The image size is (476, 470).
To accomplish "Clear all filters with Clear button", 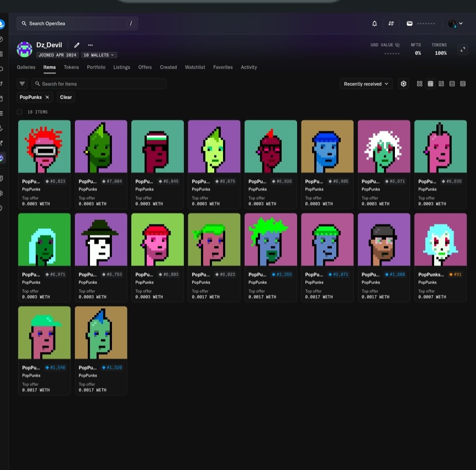I will 66,97.
